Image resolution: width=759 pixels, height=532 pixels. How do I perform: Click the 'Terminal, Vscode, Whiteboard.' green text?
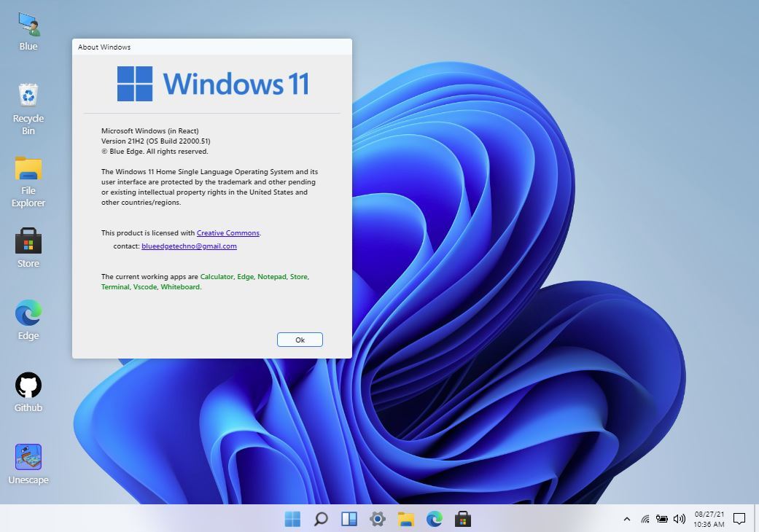point(152,287)
